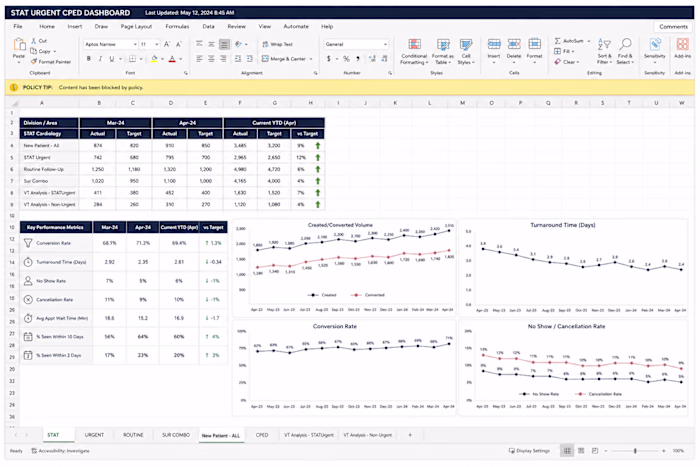The image size is (700, 467).
Task: Toggle Bold formatting
Action: pos(88,59)
